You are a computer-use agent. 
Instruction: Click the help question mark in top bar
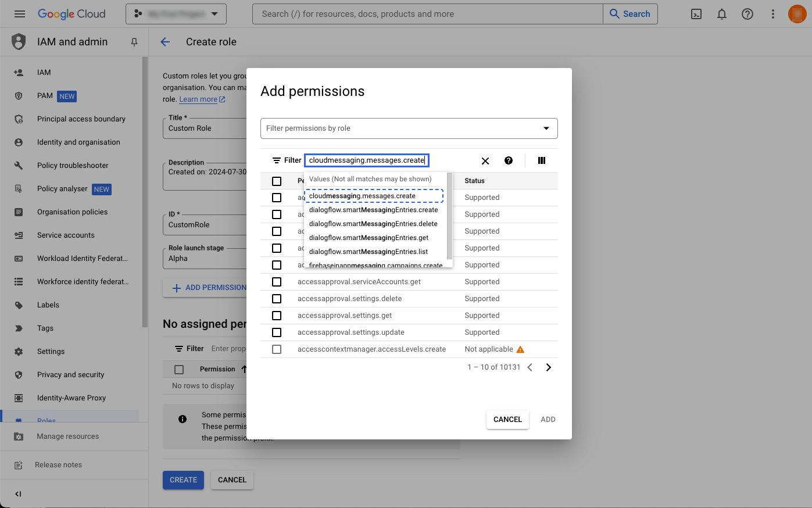[x=747, y=14]
